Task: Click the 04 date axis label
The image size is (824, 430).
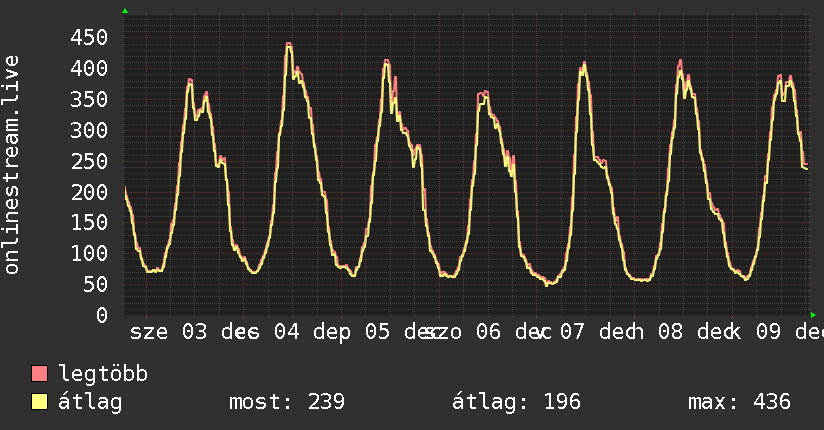Action: 286,332
